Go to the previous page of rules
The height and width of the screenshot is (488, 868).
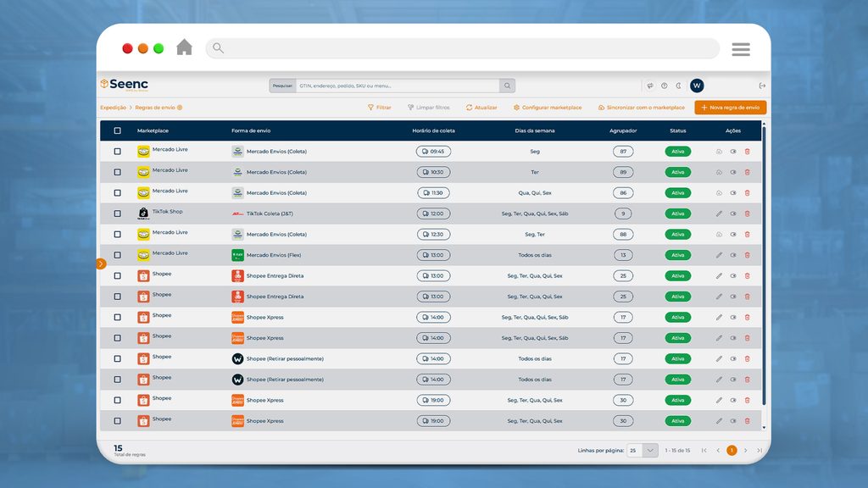point(718,451)
